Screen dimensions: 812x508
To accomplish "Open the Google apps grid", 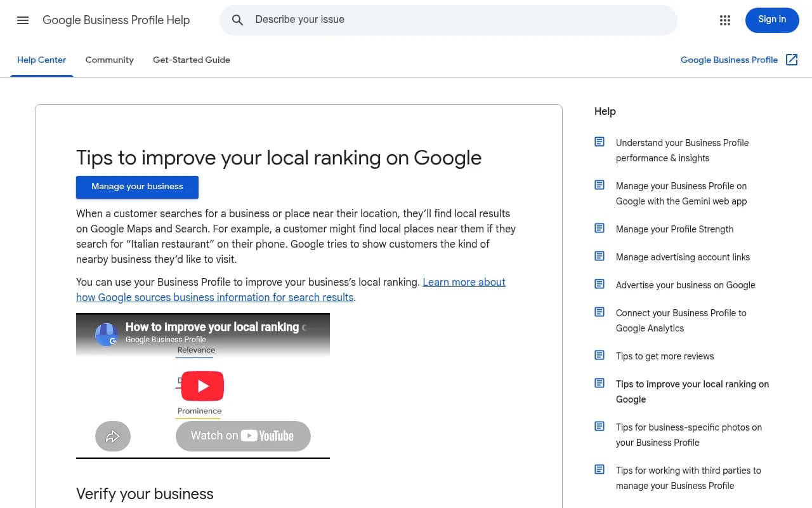I will pyautogui.click(x=725, y=20).
